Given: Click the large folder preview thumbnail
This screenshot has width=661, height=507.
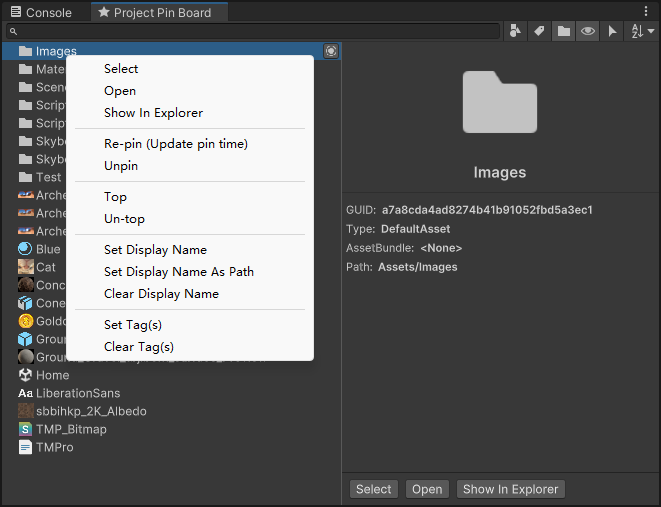Looking at the screenshot, I should (x=500, y=102).
